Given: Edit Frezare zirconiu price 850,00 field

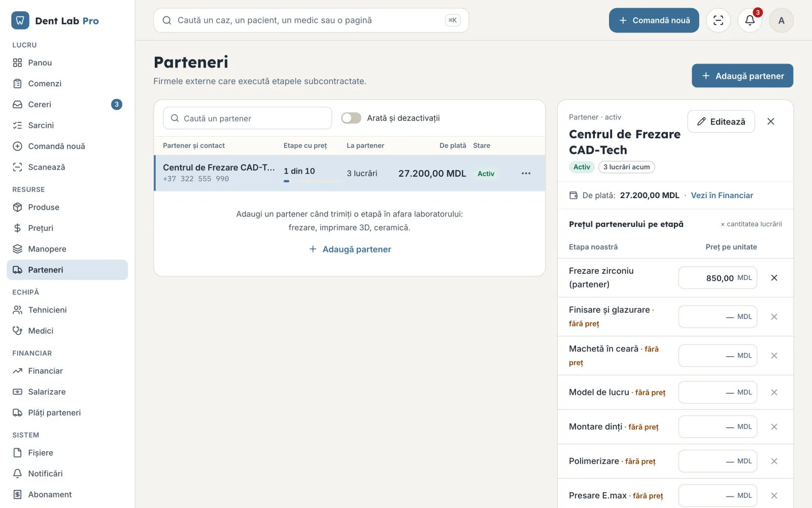Looking at the screenshot, I should pyautogui.click(x=718, y=278).
